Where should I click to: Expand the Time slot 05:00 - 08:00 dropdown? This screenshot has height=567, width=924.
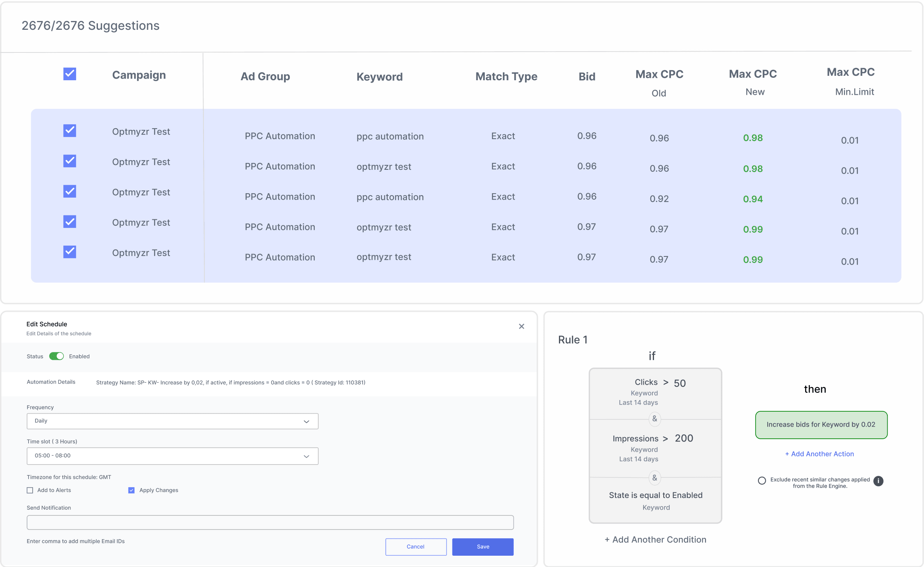click(x=172, y=456)
